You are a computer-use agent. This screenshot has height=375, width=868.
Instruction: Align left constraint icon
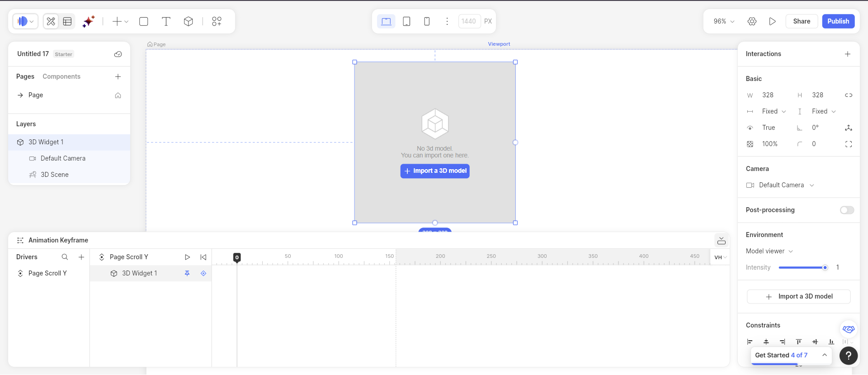point(750,342)
